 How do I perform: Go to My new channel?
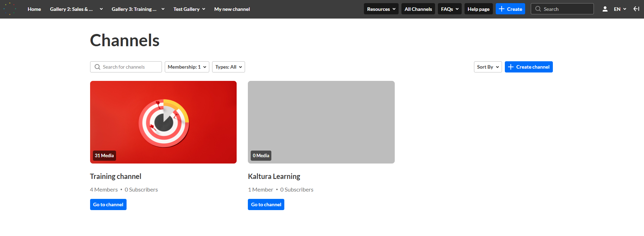point(232,9)
